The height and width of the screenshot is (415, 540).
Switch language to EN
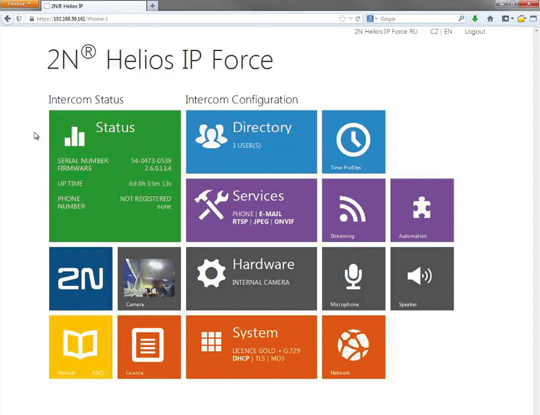(448, 32)
